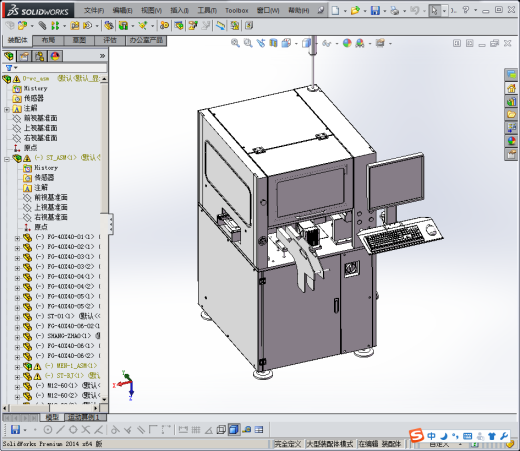Expand the ST_ASM<1> subassembly node
The height and width of the screenshot is (451, 520).
(7, 159)
